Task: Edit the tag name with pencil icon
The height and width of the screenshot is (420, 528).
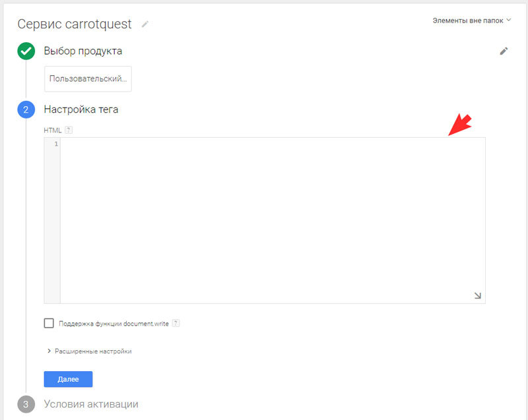Action: pos(145,24)
